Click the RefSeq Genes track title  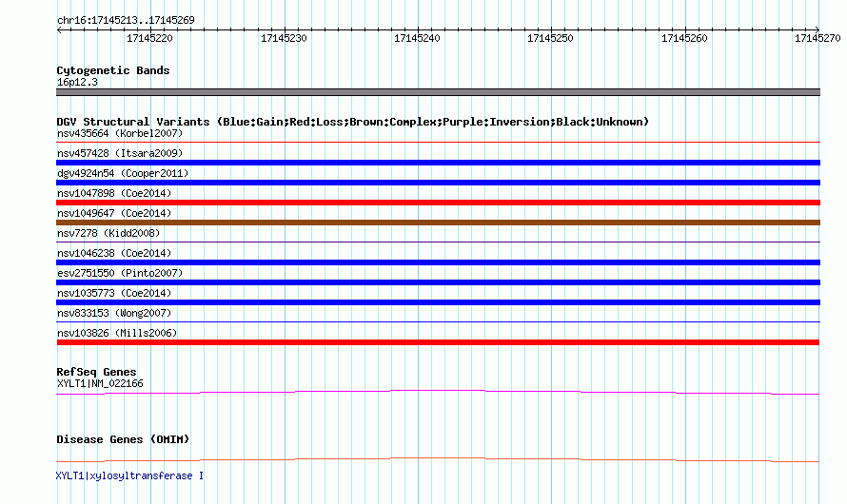96,372
